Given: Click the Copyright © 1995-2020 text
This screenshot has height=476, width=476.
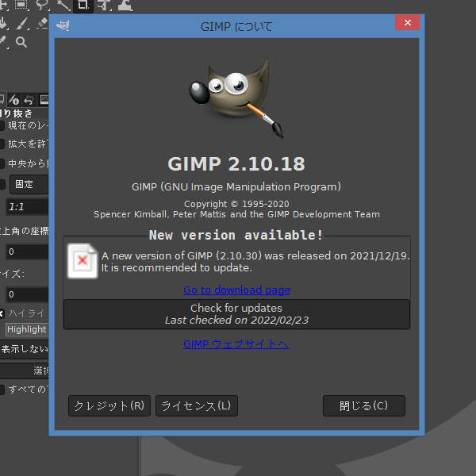Looking at the screenshot, I should (236, 204).
